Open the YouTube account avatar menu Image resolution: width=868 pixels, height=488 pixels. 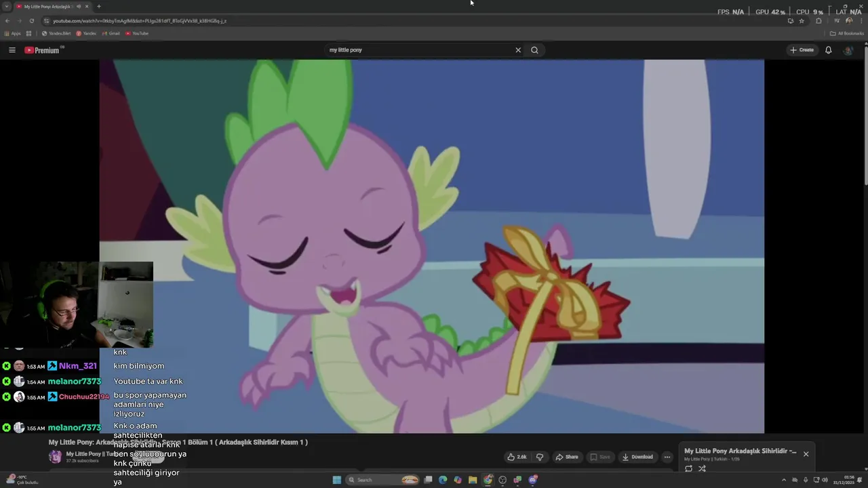coord(848,50)
